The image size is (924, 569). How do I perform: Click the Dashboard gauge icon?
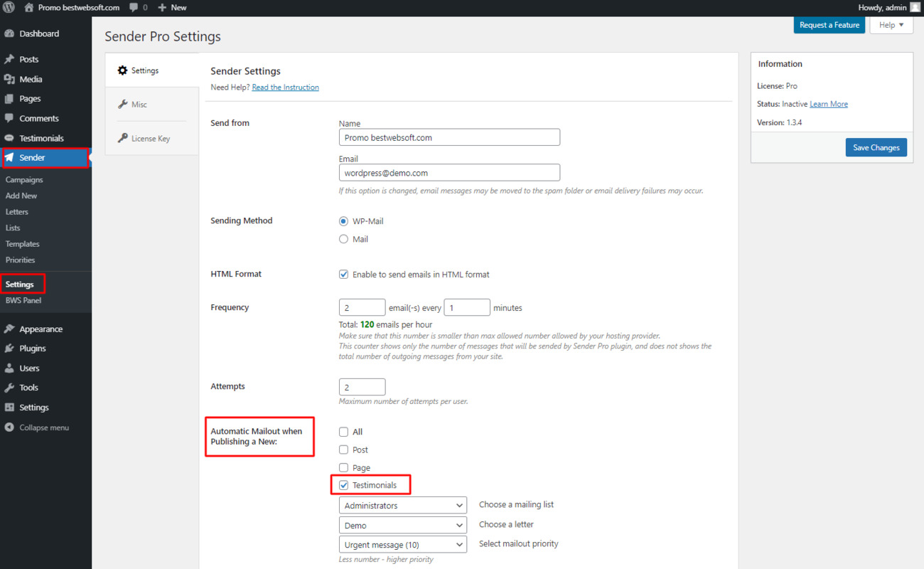(x=9, y=33)
